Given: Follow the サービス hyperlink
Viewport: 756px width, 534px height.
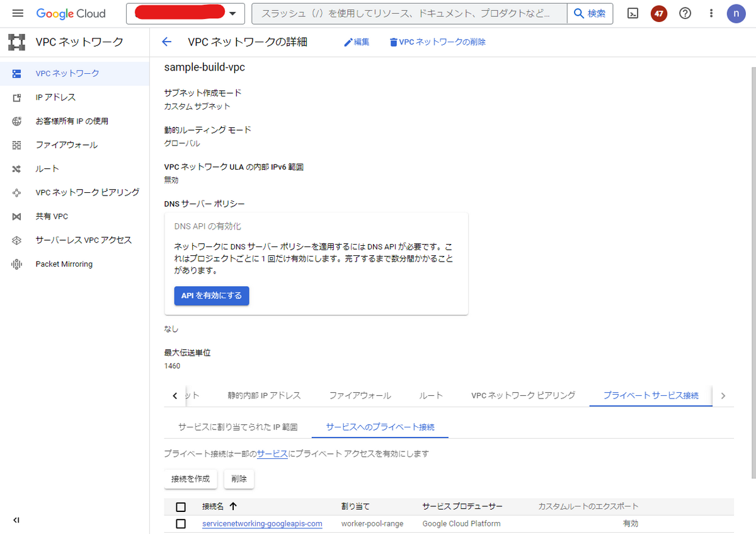Looking at the screenshot, I should [x=272, y=454].
